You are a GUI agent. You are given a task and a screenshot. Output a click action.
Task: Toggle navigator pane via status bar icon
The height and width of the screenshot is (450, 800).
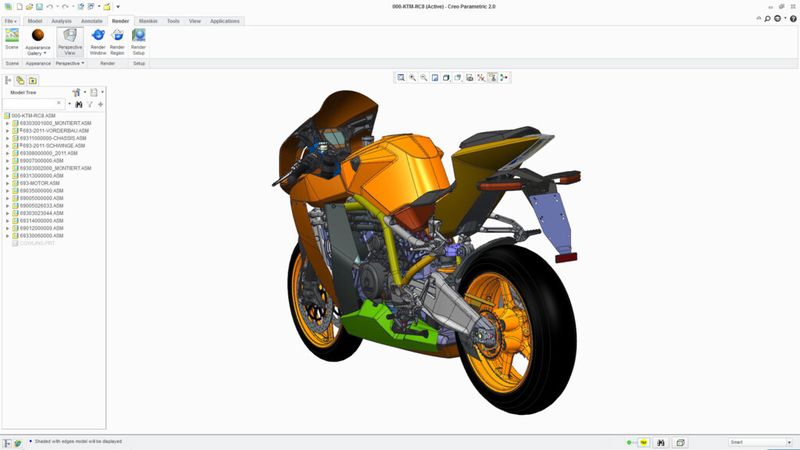pos(7,443)
